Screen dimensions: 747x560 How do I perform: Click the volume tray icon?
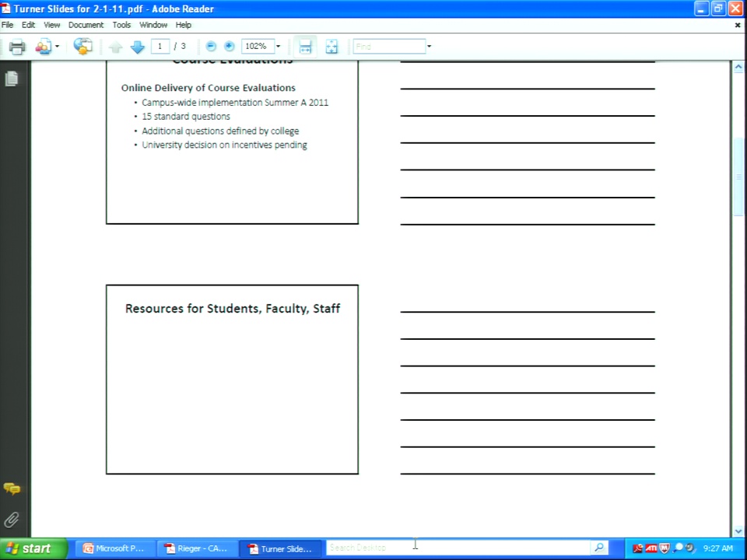[x=689, y=548]
